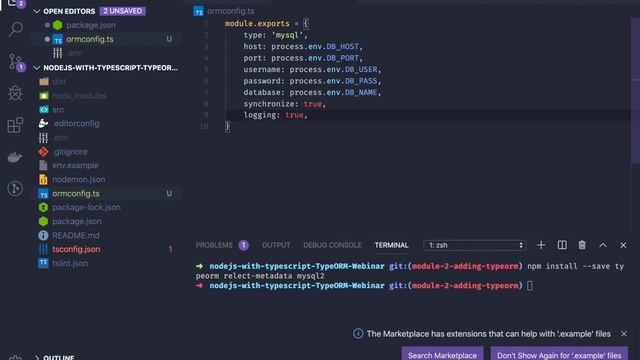Viewport: 640px width, 360px height.
Task: Click the "type: 'mysql'," code line
Action: pyautogui.click(x=276, y=35)
